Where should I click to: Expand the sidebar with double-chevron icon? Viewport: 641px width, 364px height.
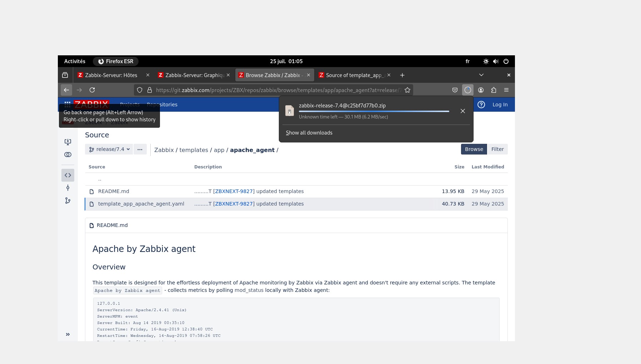point(67,334)
